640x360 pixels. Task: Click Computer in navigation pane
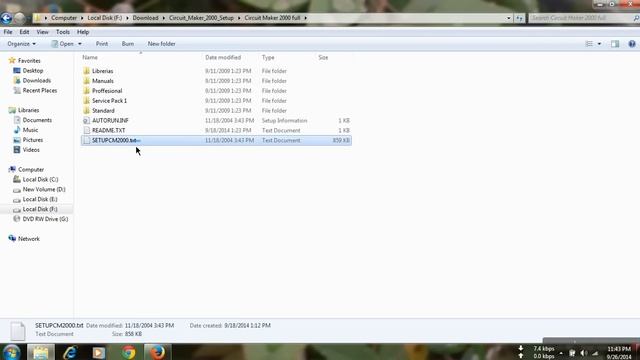pyautogui.click(x=31, y=169)
